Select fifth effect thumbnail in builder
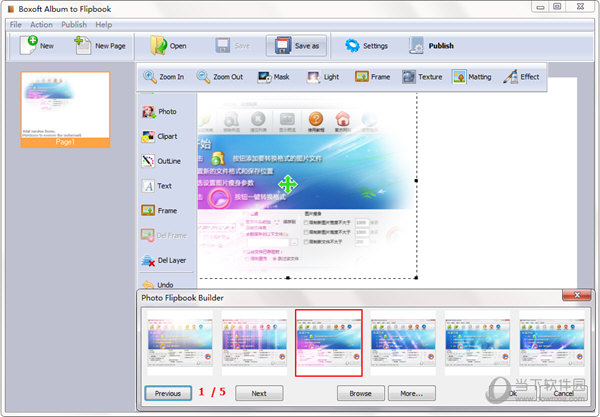600x417 pixels. [x=478, y=343]
